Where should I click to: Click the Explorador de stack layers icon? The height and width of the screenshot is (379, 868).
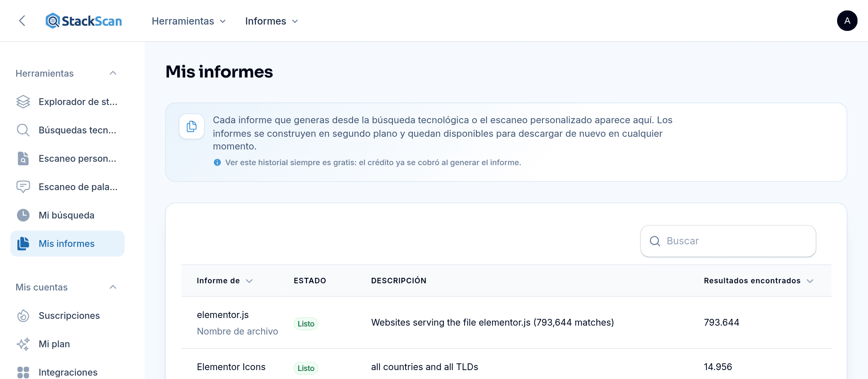click(x=23, y=102)
